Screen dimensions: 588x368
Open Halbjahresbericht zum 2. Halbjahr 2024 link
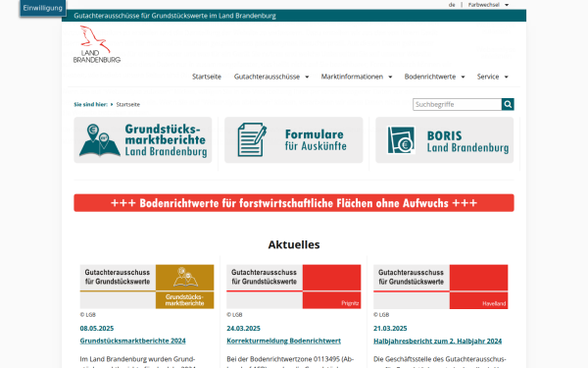point(438,341)
